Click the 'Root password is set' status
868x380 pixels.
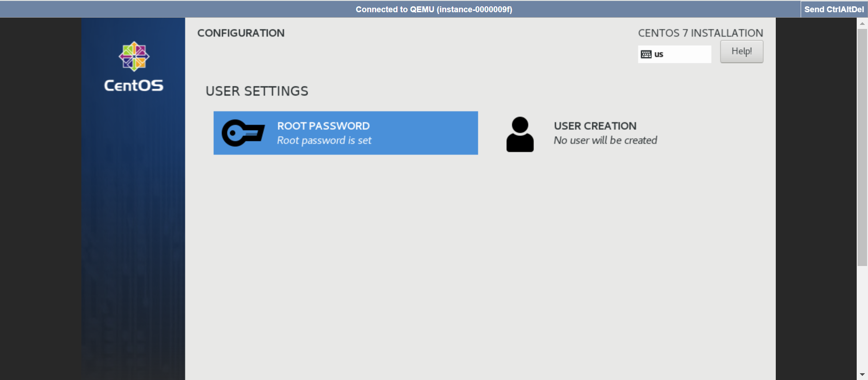point(324,141)
